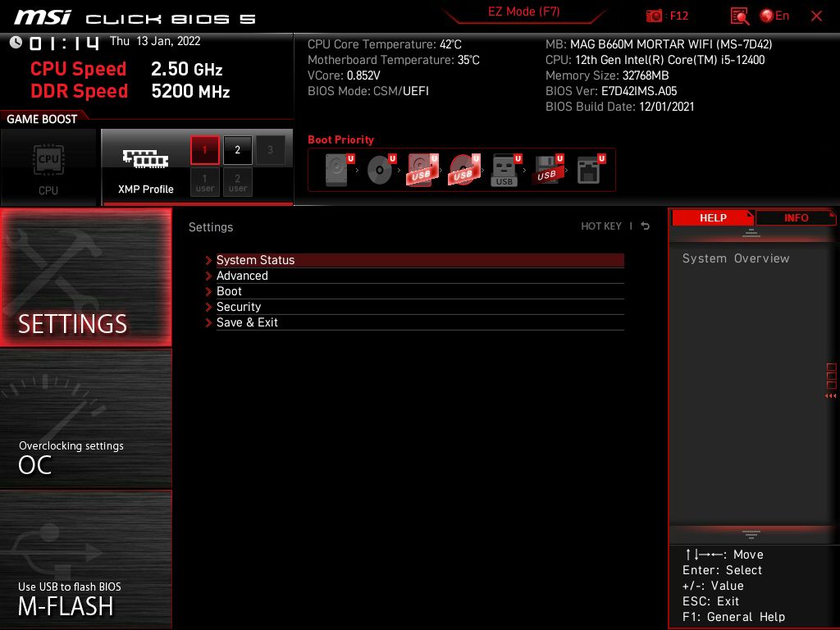Enable XMP profile 2
The width and height of the screenshot is (840, 630).
point(237,150)
